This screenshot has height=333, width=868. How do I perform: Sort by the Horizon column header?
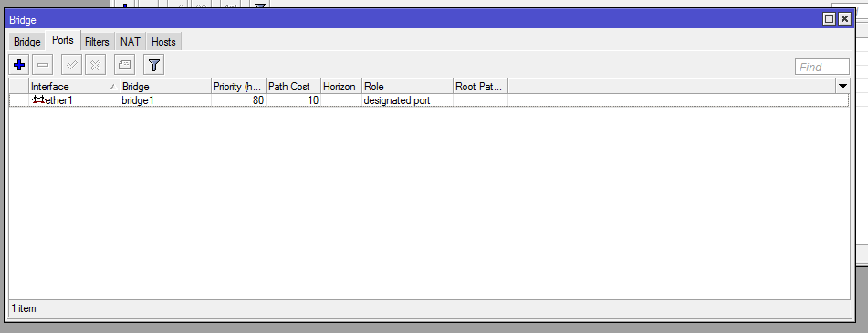[x=341, y=87]
